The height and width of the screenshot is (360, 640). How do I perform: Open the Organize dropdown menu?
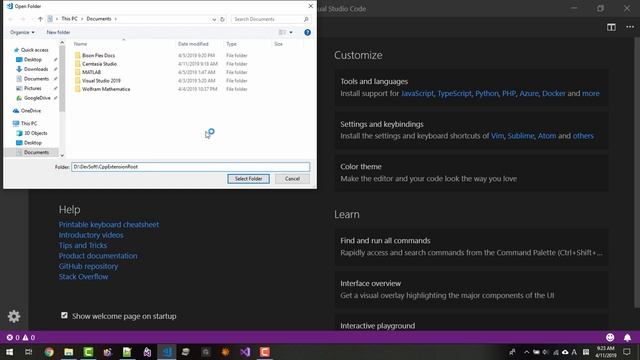click(22, 32)
